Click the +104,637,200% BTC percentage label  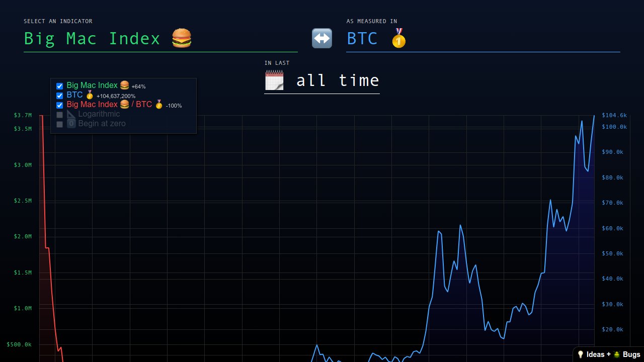116,96
